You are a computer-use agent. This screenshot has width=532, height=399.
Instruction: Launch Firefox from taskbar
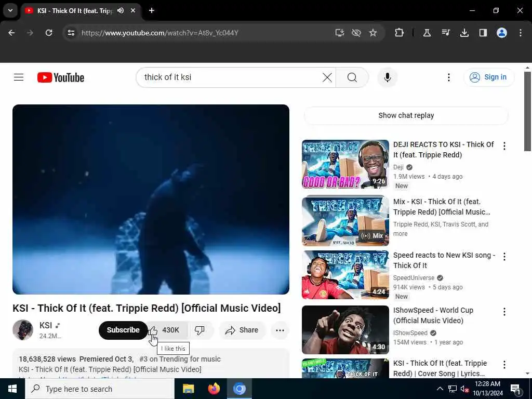point(214,389)
